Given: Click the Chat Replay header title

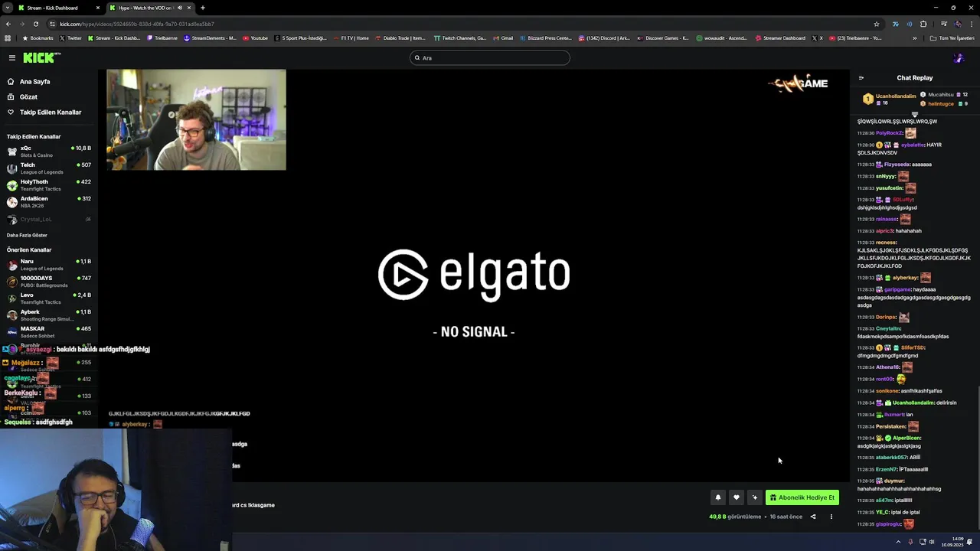Looking at the screenshot, I should [914, 77].
